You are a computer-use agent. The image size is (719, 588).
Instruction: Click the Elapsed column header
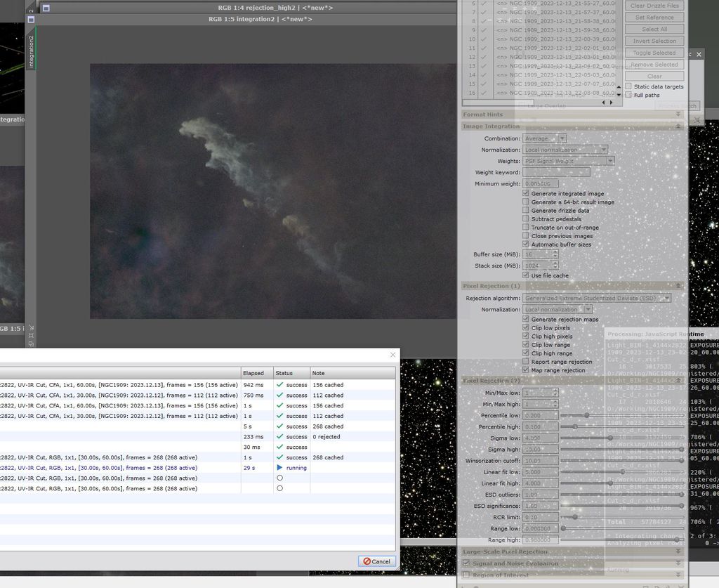pyautogui.click(x=257, y=373)
